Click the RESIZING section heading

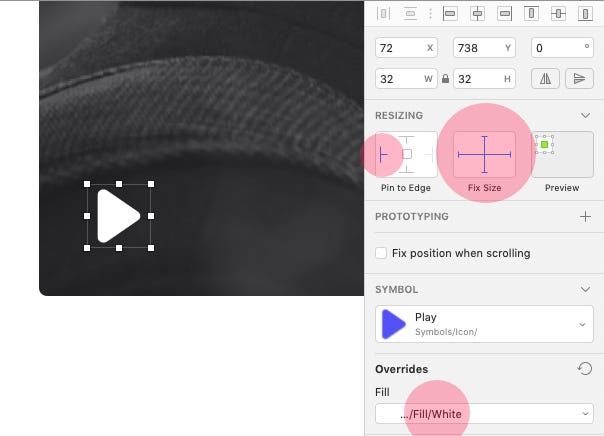tap(399, 116)
